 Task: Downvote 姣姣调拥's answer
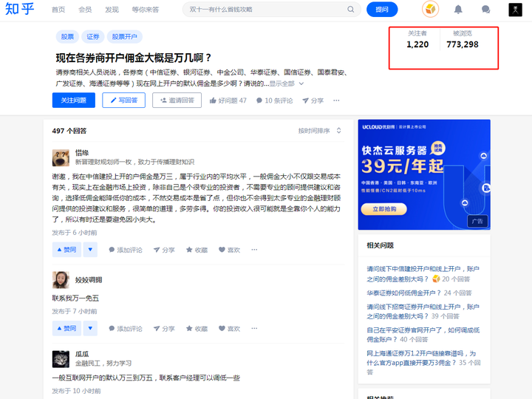[90, 328]
